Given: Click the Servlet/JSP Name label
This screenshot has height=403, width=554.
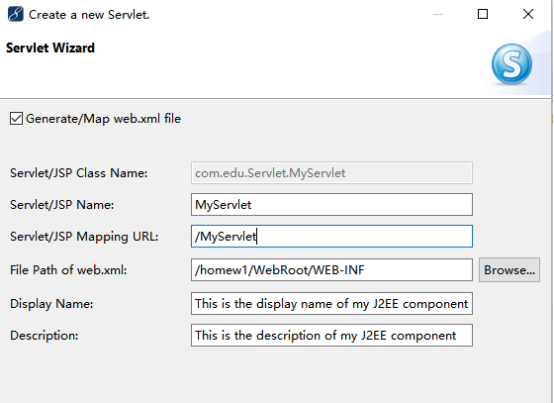Looking at the screenshot, I should pyautogui.click(x=62, y=205).
